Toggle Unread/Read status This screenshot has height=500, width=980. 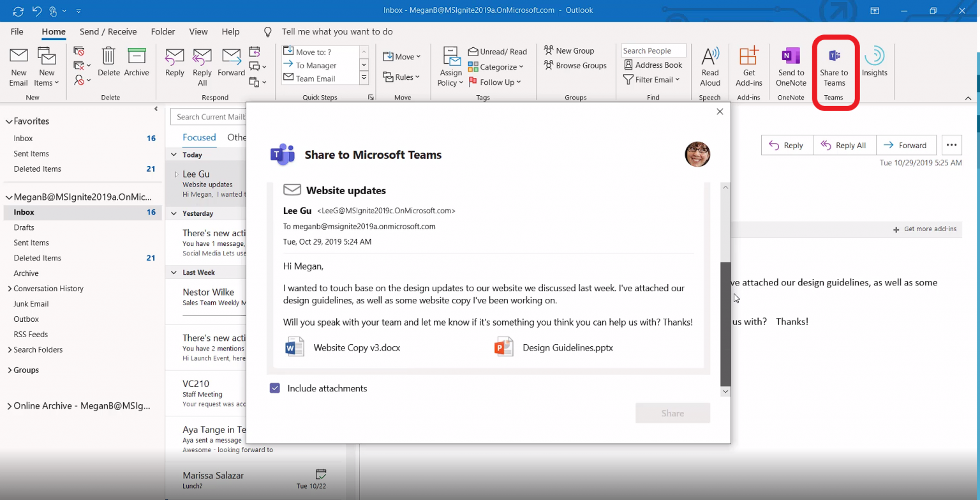tap(498, 51)
